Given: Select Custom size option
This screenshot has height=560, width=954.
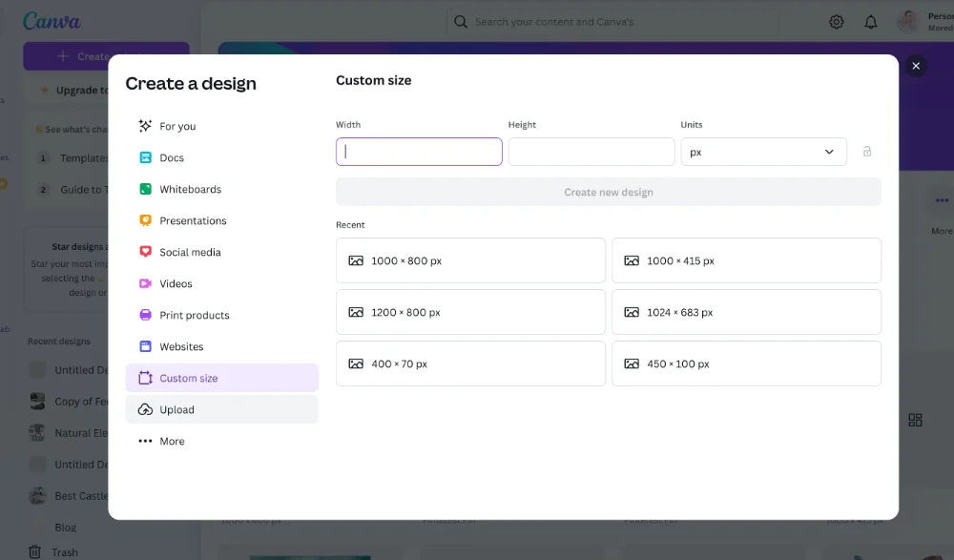Looking at the screenshot, I should click(221, 378).
